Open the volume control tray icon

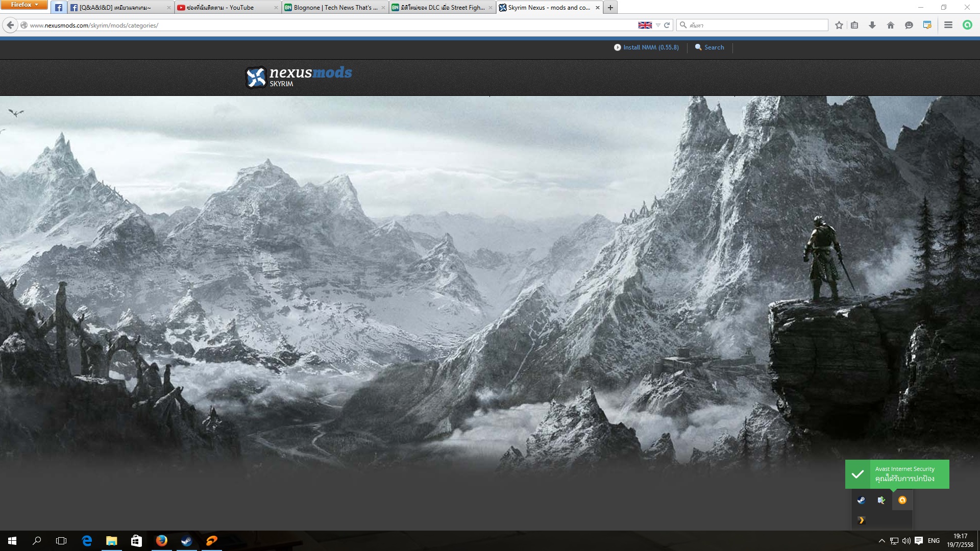click(906, 541)
